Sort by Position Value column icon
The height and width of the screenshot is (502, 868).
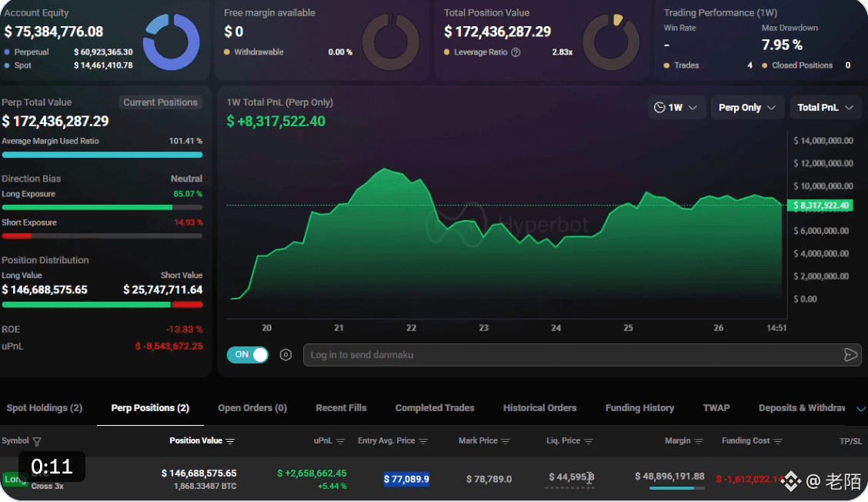tap(230, 441)
